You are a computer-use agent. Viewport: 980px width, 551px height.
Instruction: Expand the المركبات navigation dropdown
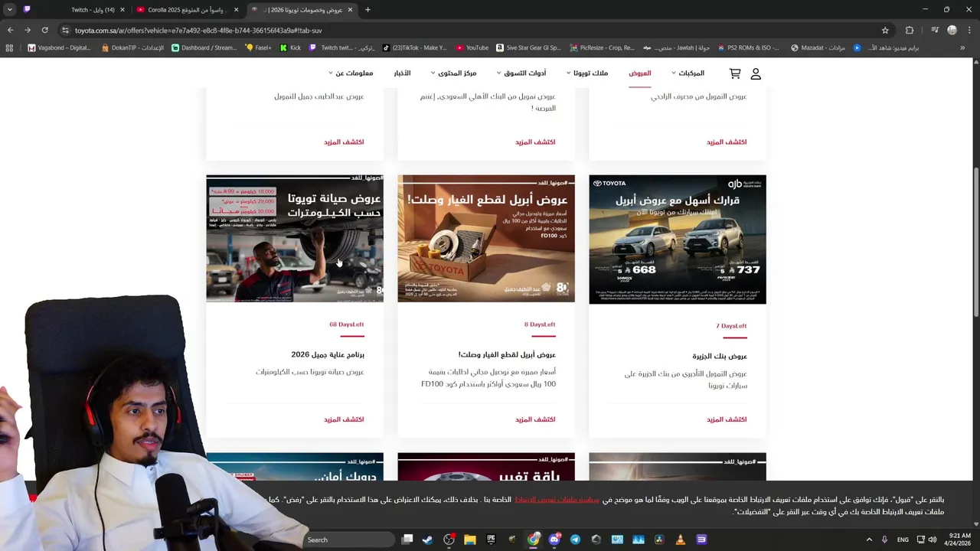click(x=688, y=73)
